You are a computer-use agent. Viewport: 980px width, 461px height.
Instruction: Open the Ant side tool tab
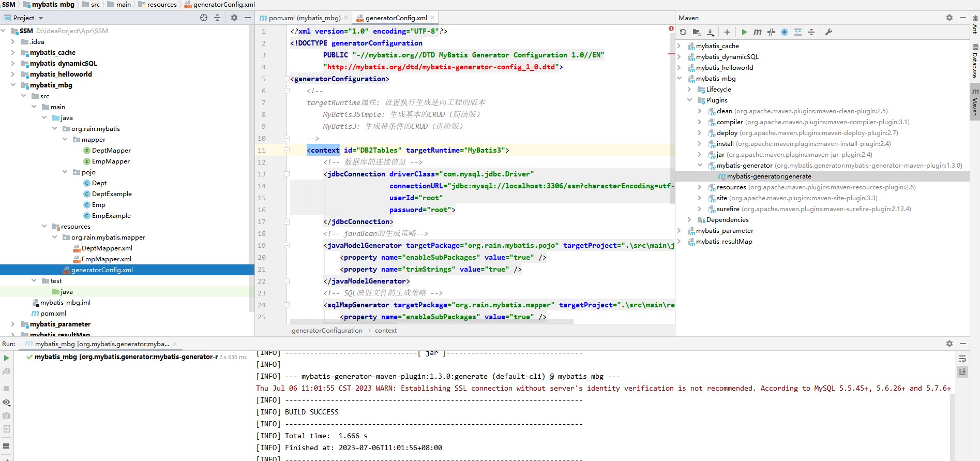975,24
